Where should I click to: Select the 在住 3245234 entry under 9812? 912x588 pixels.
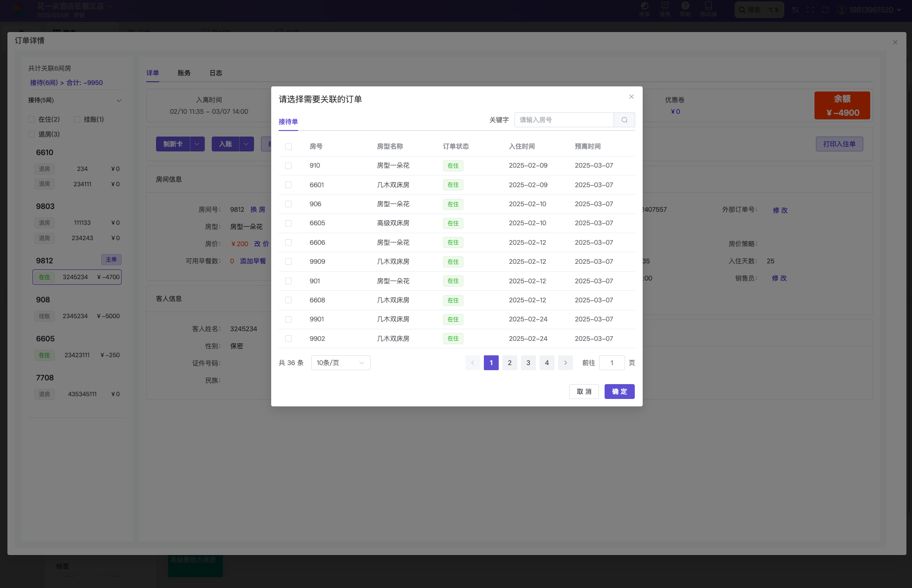[x=77, y=277]
